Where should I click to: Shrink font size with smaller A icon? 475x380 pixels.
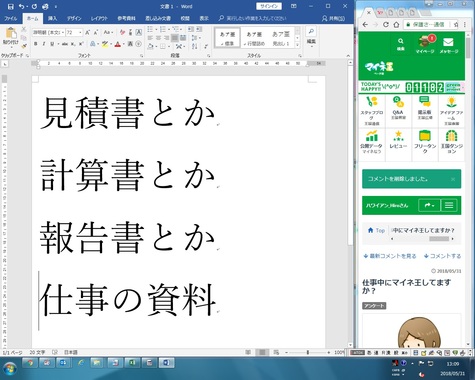pyautogui.click(x=96, y=33)
